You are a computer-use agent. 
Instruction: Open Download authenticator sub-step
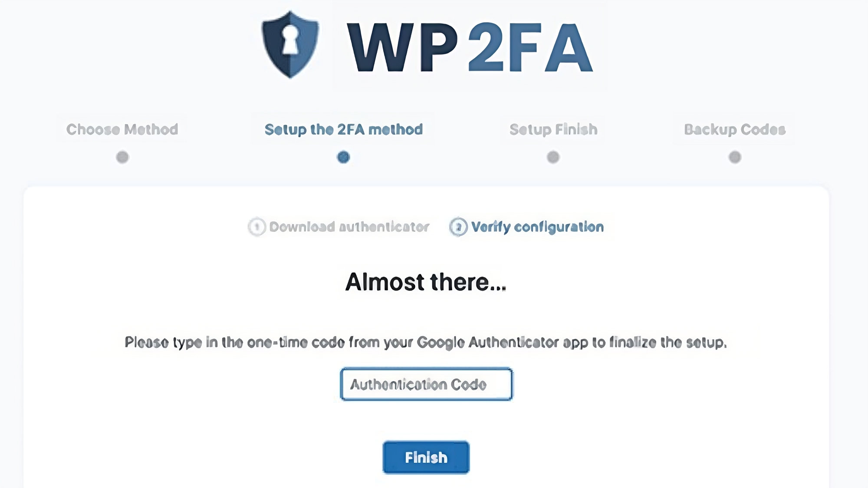click(349, 227)
